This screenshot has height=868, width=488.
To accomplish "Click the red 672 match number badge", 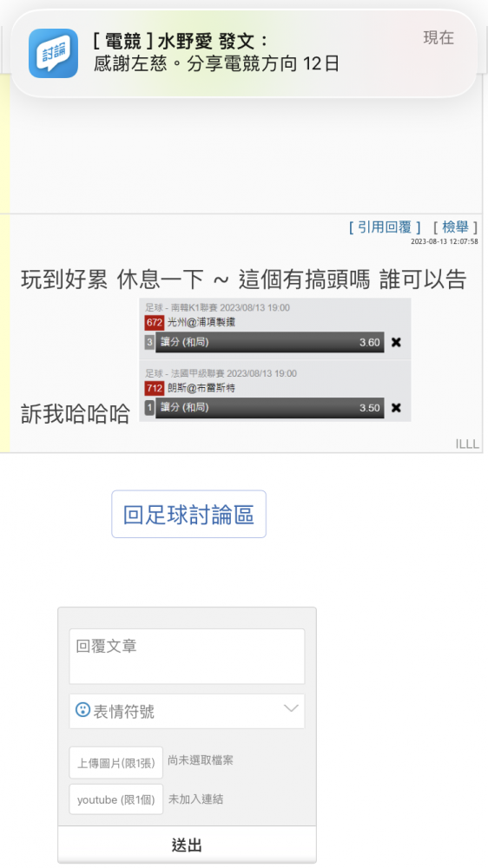I will coord(154,322).
